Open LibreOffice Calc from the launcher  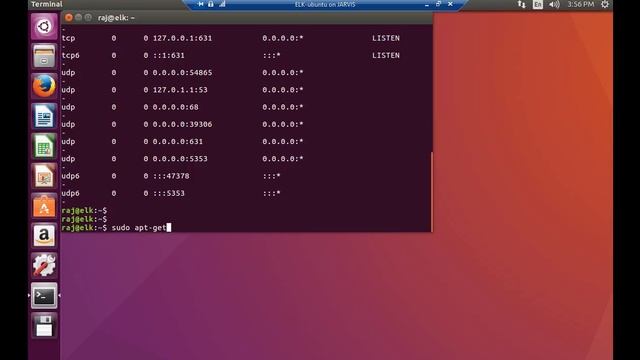click(x=44, y=146)
